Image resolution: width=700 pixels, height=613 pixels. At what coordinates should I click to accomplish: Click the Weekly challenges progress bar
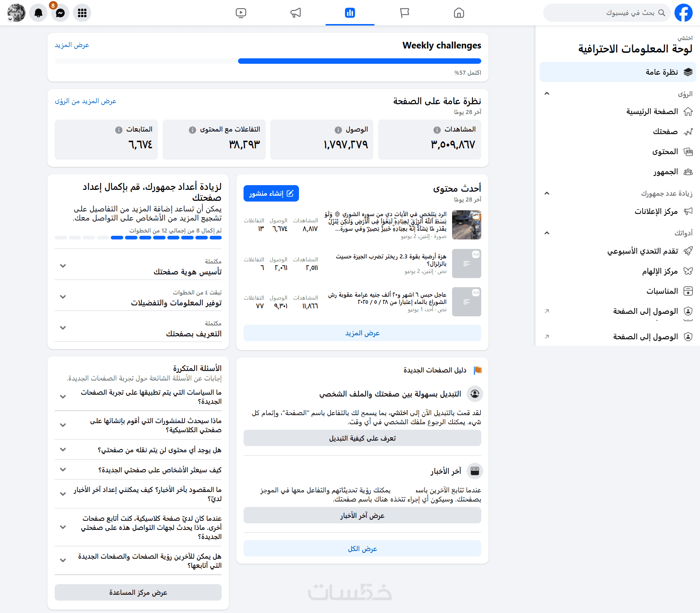[x=268, y=61]
